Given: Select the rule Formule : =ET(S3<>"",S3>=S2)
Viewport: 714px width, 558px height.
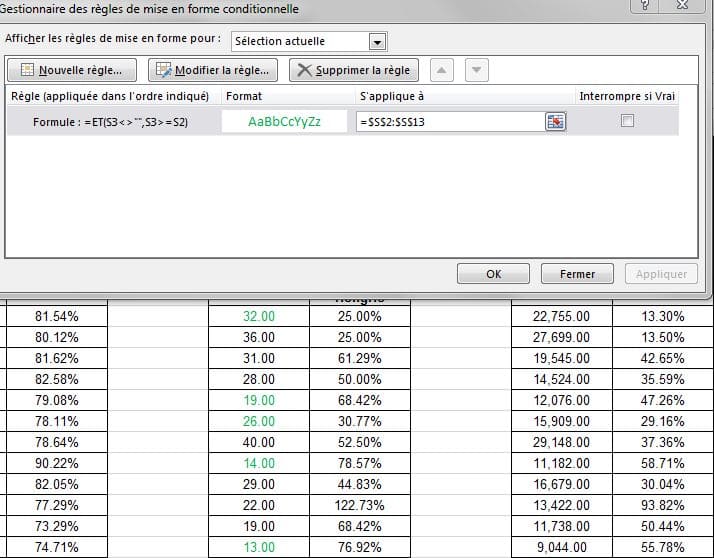Looking at the screenshot, I should pyautogui.click(x=111, y=122).
